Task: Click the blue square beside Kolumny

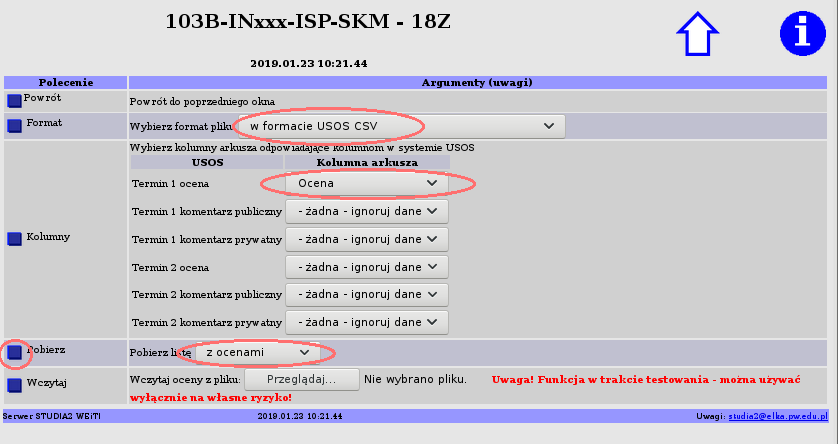Action: 14,239
